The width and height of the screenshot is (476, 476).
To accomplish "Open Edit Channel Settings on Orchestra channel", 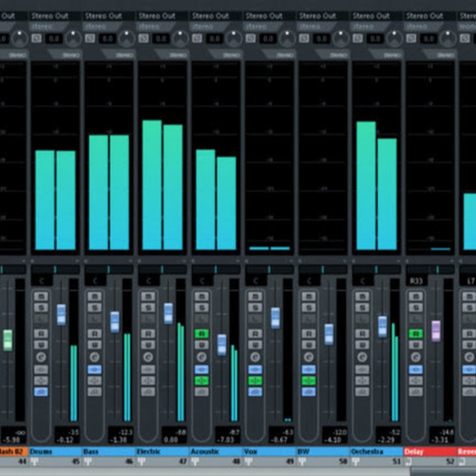I will point(362,357).
